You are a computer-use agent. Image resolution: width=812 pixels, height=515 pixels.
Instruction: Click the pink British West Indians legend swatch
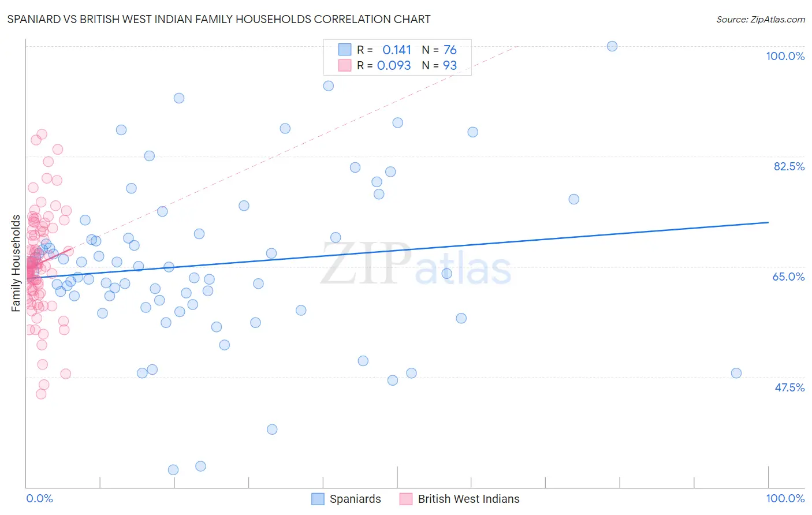406,499
